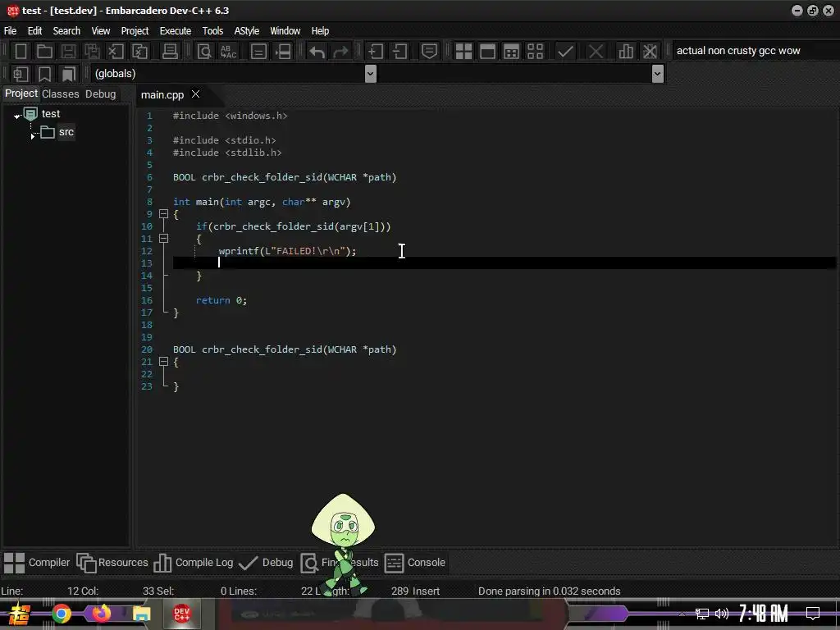Click the Toggle bookmarks icon

click(44, 74)
